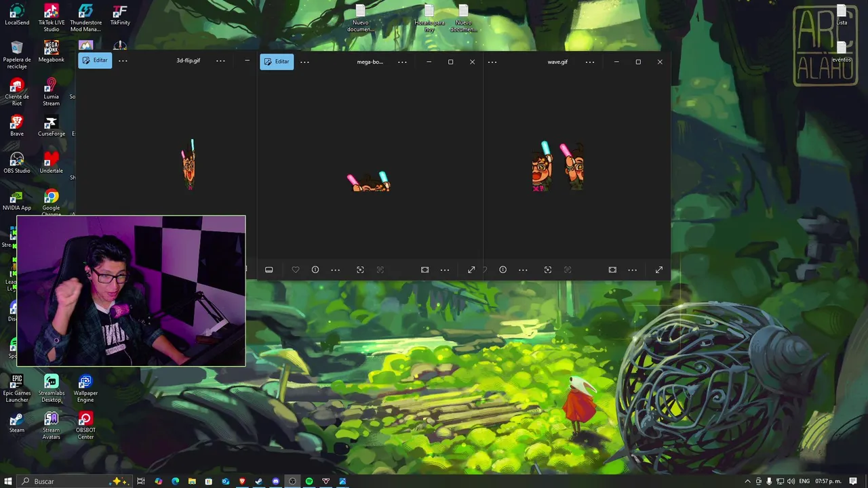The height and width of the screenshot is (488, 868).
Task: Select the Undertale desktop icon
Action: point(52,163)
